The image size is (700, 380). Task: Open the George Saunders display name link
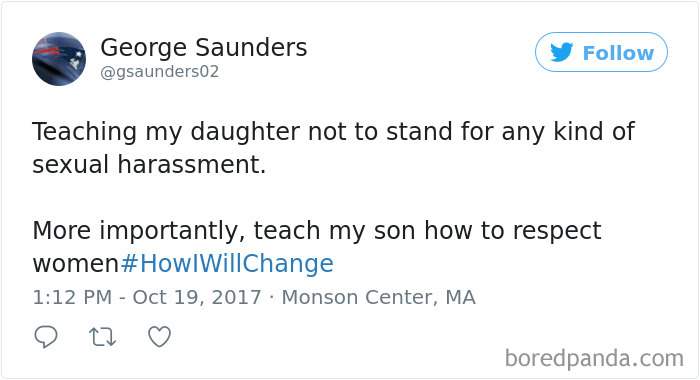point(204,47)
